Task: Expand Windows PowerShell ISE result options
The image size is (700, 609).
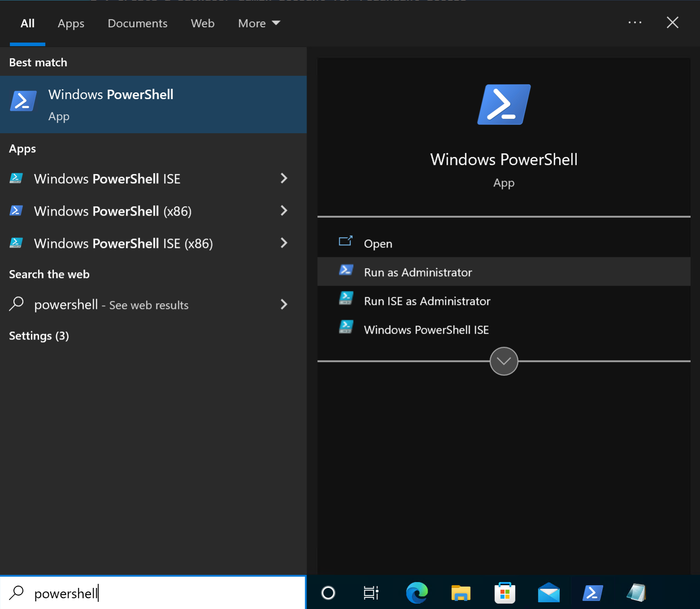Action: (284, 178)
